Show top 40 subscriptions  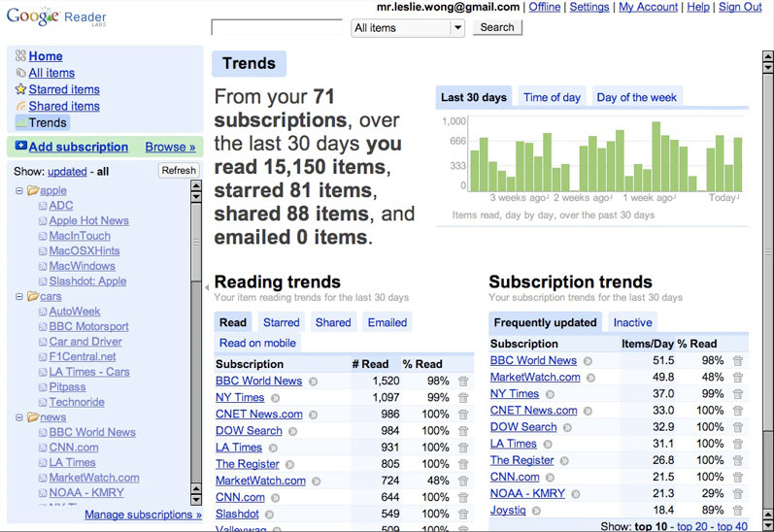click(732, 526)
